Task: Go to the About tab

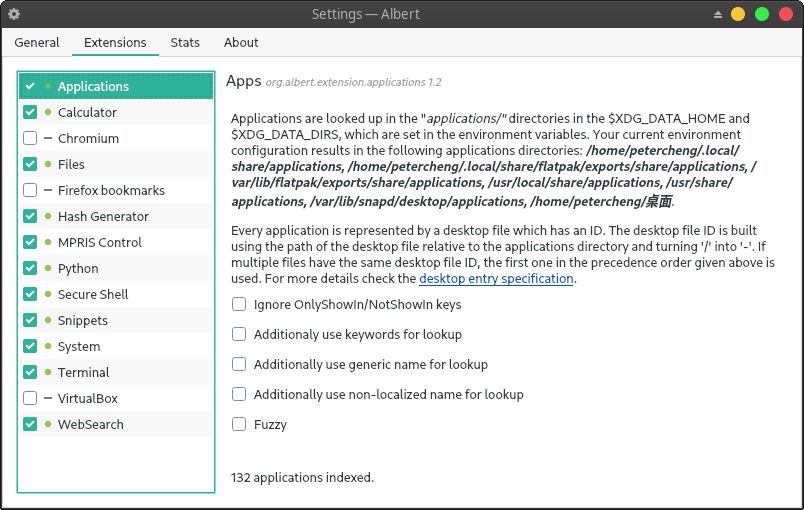Action: click(x=241, y=43)
